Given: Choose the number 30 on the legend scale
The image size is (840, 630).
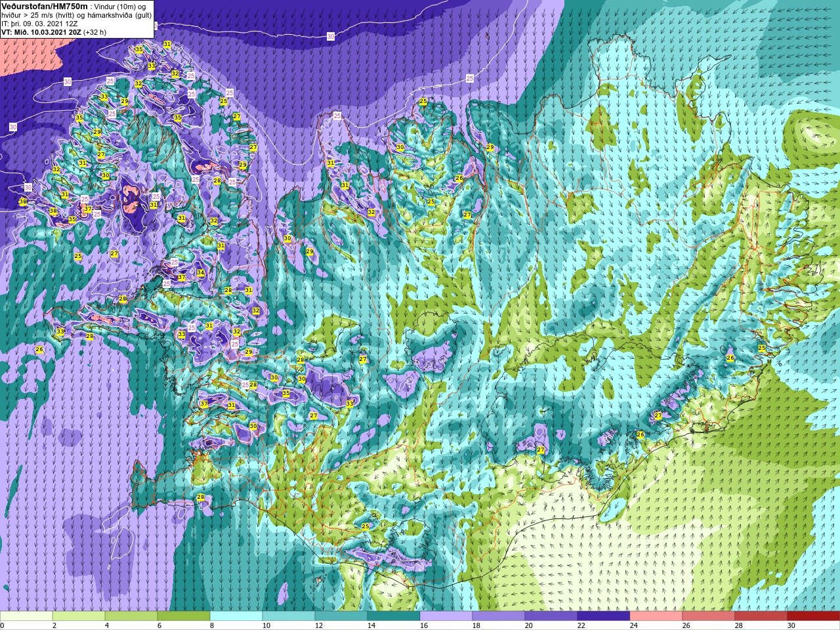Looking at the screenshot, I should point(791,625).
